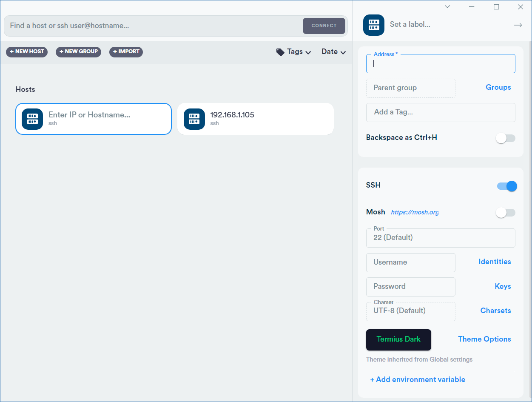This screenshot has width=532, height=402.
Task: Disable the SSH toggle
Action: 507,186
